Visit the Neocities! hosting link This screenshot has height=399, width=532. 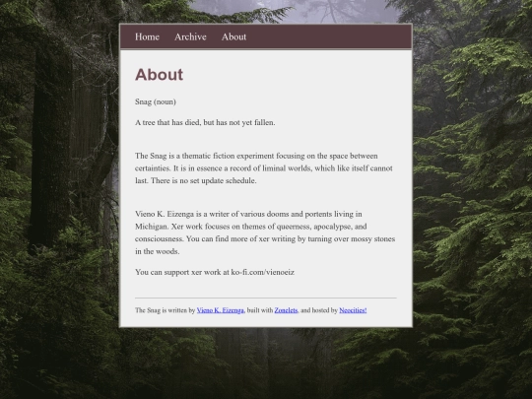353,310
